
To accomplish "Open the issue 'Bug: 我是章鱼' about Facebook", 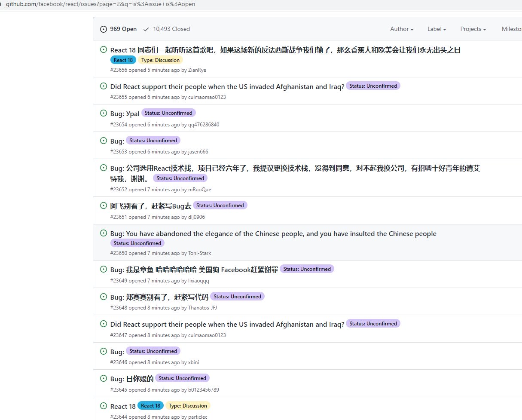I will pos(194,270).
